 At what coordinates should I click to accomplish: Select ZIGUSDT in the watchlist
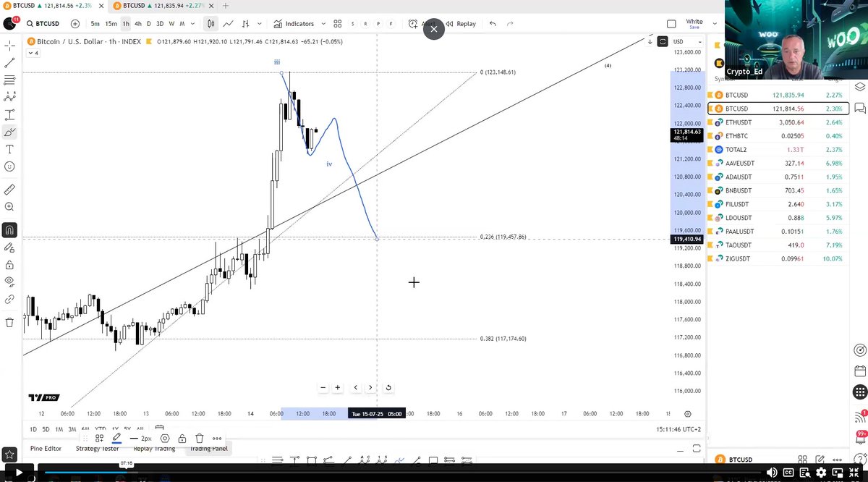[x=778, y=258]
